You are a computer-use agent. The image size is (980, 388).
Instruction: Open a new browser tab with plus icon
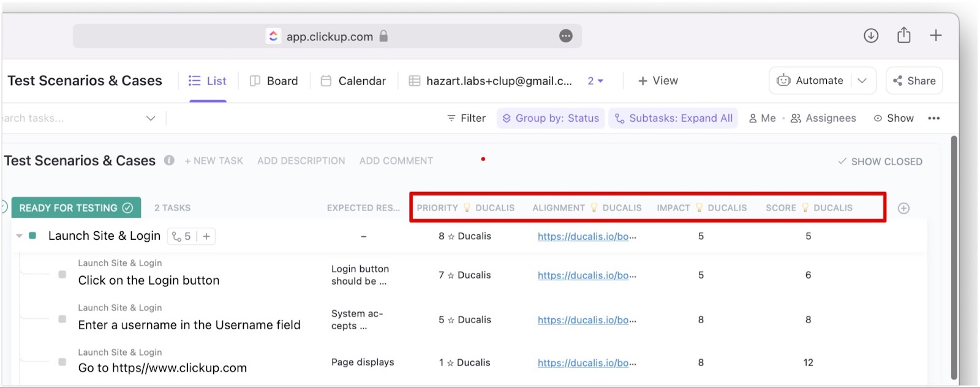(x=936, y=35)
